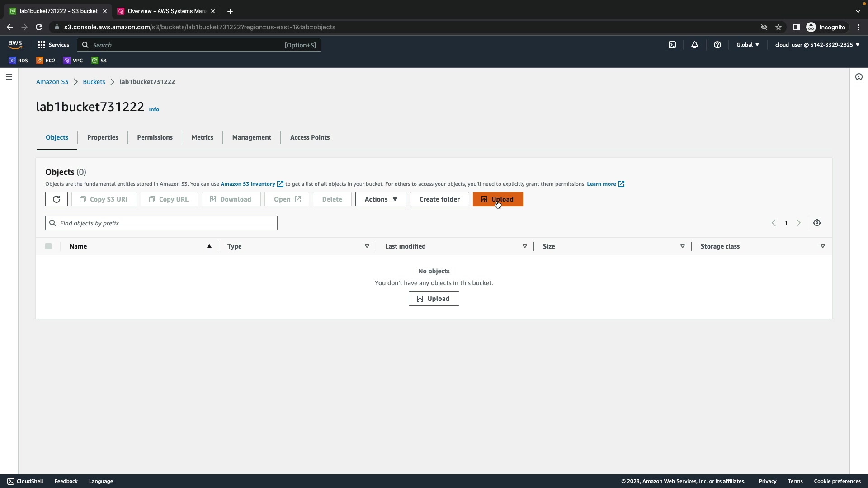Open table preferences gear icon
The height and width of the screenshot is (488, 868).
817,223
